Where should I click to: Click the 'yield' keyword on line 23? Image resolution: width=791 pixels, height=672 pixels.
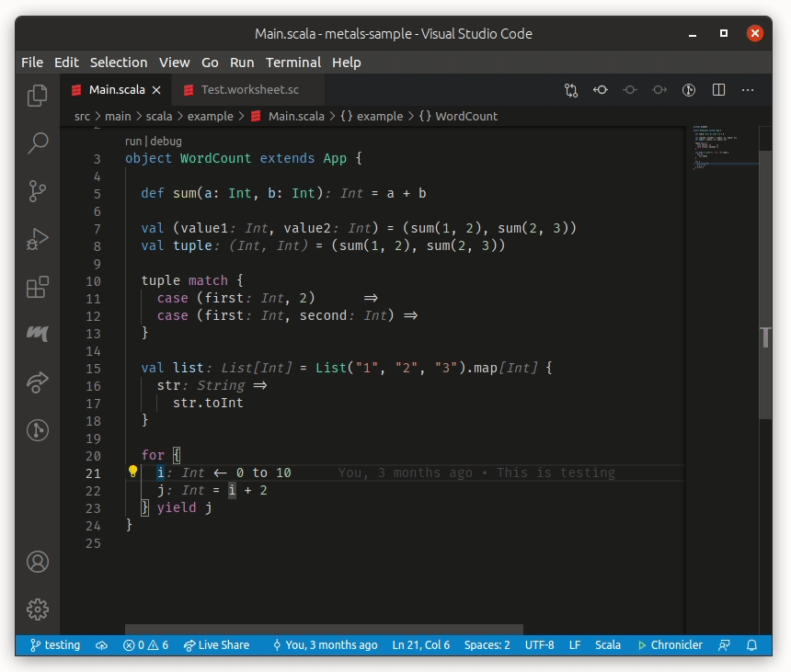tap(176, 507)
